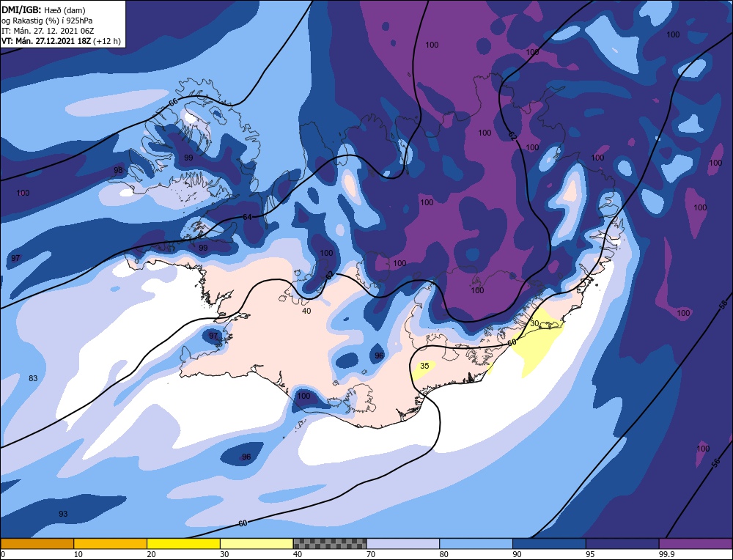Click the '0' legend tick label
Viewport: 733px width, 560px height.
[x=3, y=554]
